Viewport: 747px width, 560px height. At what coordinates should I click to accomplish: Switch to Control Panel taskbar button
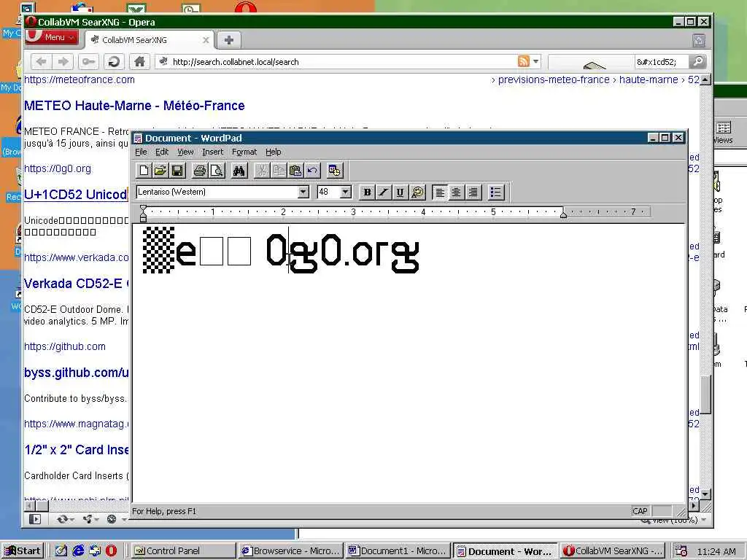click(183, 551)
